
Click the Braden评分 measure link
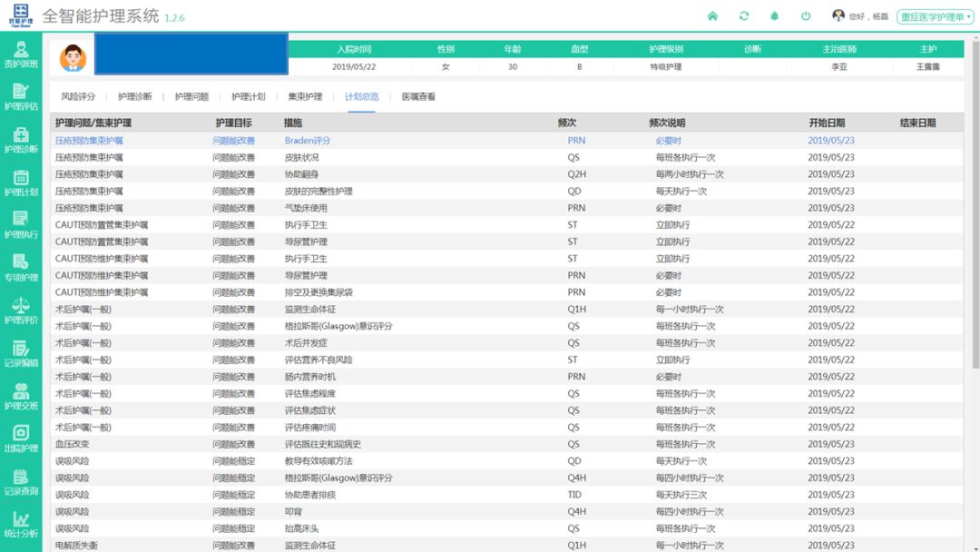pyautogui.click(x=308, y=141)
